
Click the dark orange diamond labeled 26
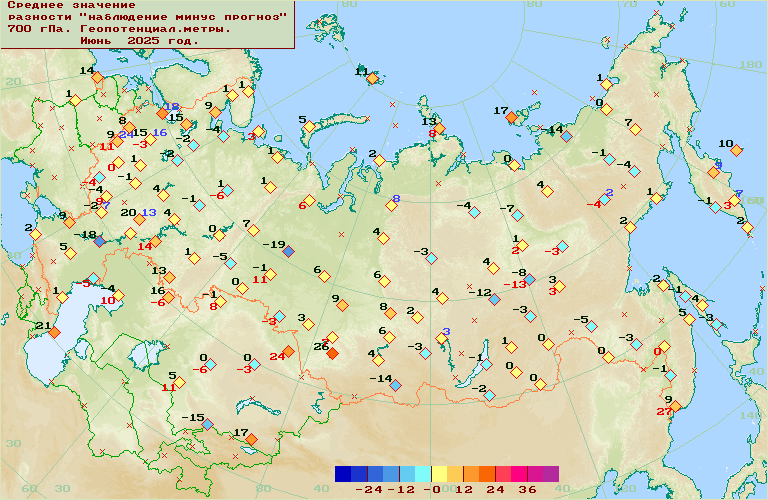(332, 353)
